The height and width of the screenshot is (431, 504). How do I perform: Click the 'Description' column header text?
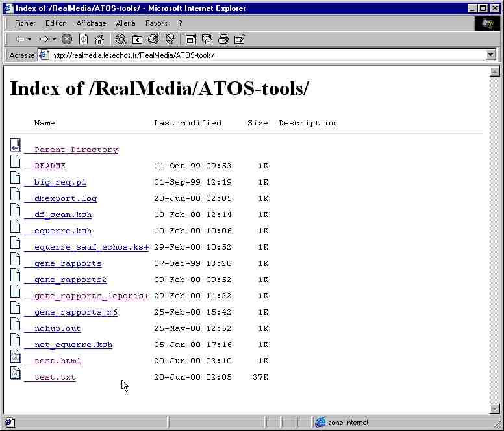point(307,123)
